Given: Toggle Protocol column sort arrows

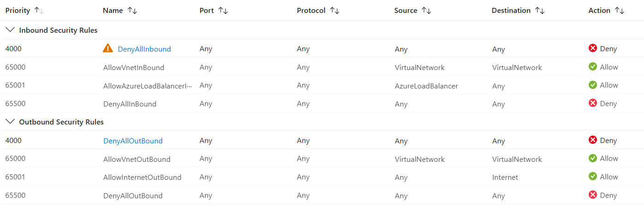Looking at the screenshot, I should tap(335, 11).
